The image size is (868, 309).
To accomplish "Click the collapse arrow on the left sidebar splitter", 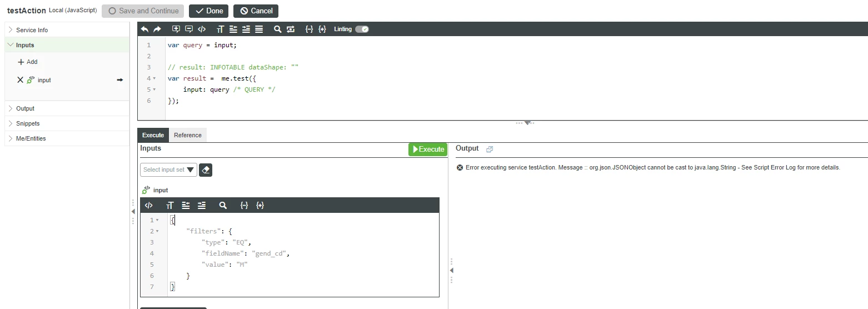I will pos(133,212).
